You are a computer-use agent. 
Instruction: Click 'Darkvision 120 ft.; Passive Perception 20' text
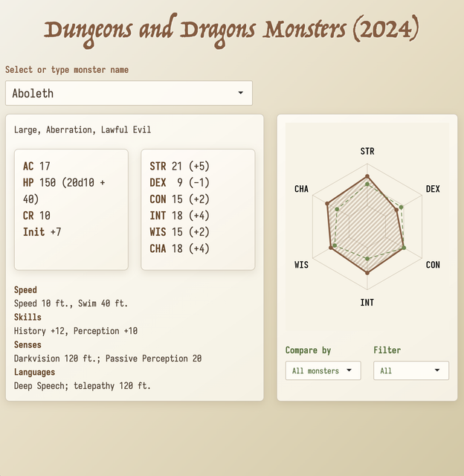108,358
